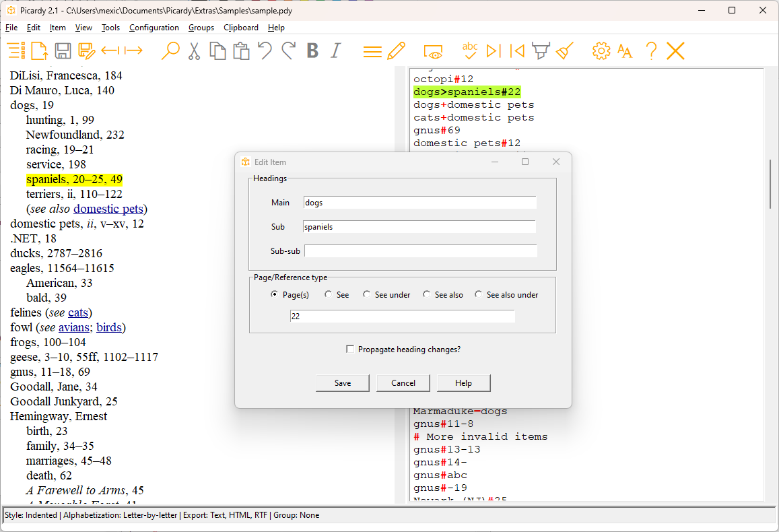
Task: Open the Edit menu
Action: pyautogui.click(x=33, y=28)
